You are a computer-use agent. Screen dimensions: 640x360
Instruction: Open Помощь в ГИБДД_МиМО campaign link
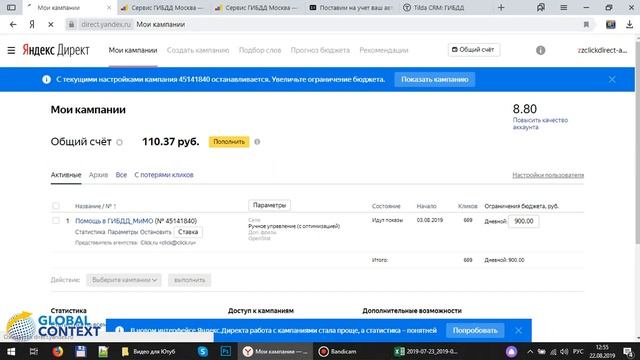pyautogui.click(x=114, y=221)
